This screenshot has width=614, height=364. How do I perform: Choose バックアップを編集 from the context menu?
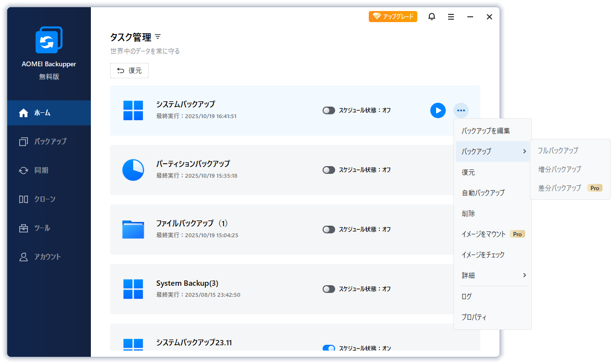click(492, 131)
